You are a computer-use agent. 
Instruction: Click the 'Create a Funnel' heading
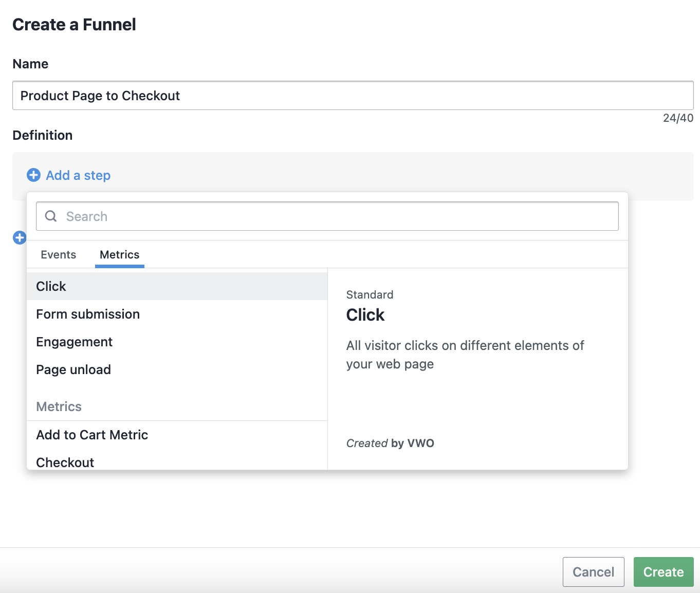74,25
